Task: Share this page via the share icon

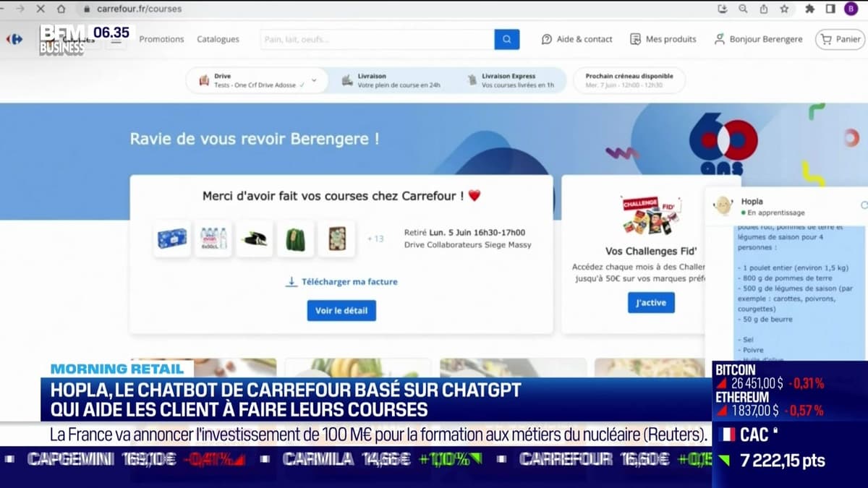Action: point(763,9)
